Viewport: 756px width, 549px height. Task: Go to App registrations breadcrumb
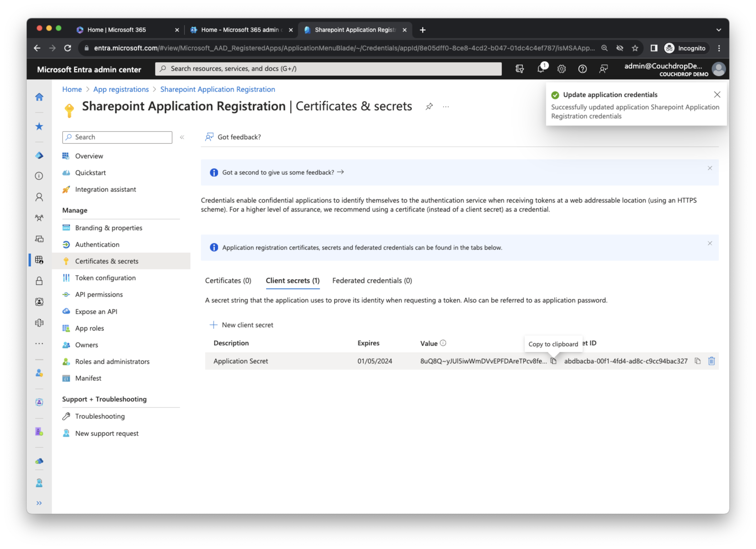point(121,89)
